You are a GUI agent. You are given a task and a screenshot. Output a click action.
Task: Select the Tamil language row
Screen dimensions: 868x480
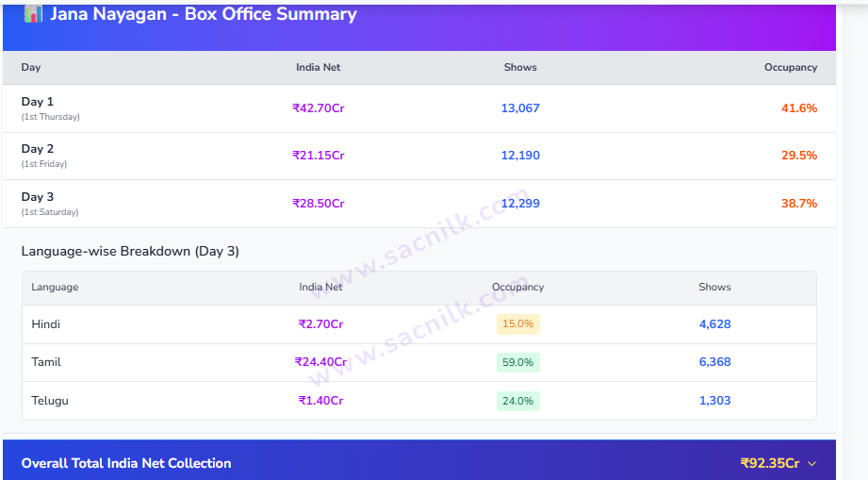[419, 362]
